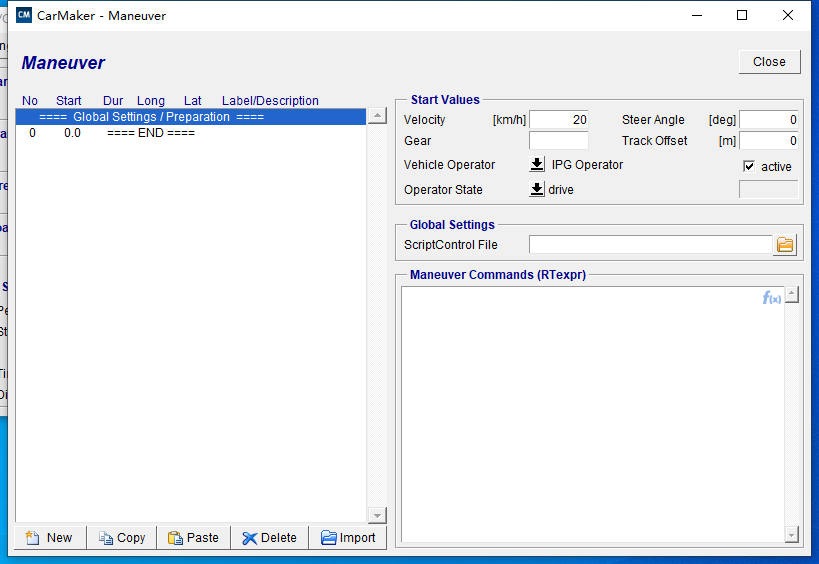Click the Maneuver Commands scroll up arrow
The height and width of the screenshot is (564, 819).
(x=792, y=295)
